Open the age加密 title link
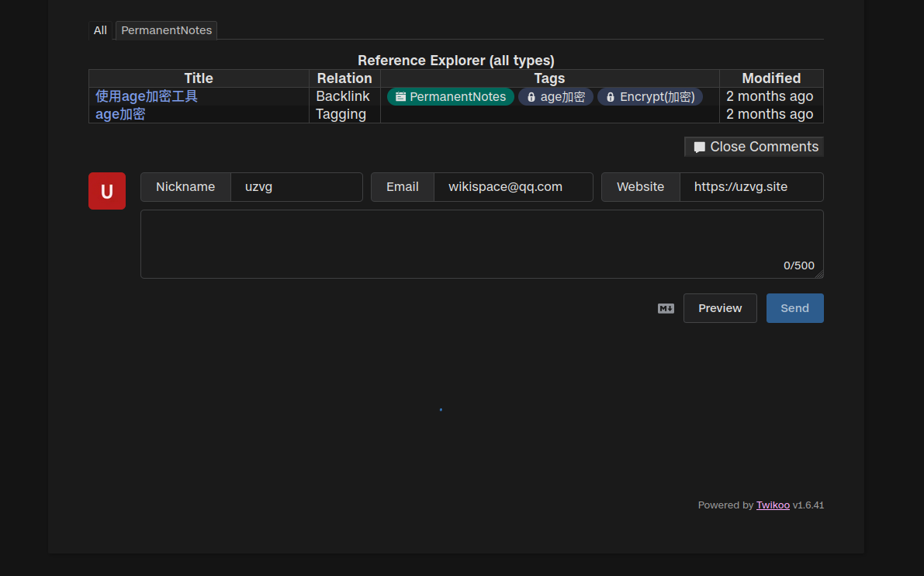The width and height of the screenshot is (924, 576). 120,114
